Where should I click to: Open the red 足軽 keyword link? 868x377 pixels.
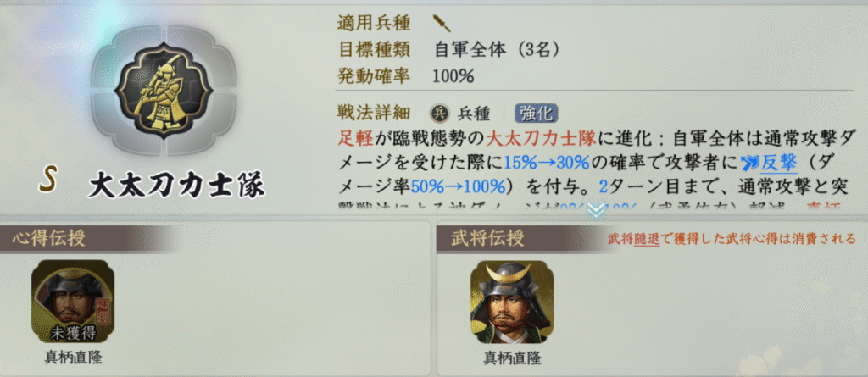[354, 136]
